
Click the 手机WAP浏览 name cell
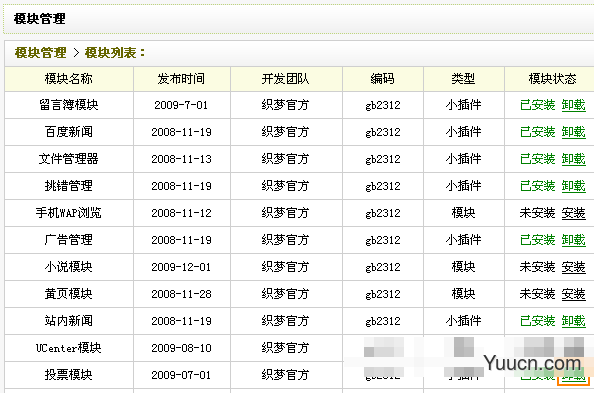tap(69, 213)
